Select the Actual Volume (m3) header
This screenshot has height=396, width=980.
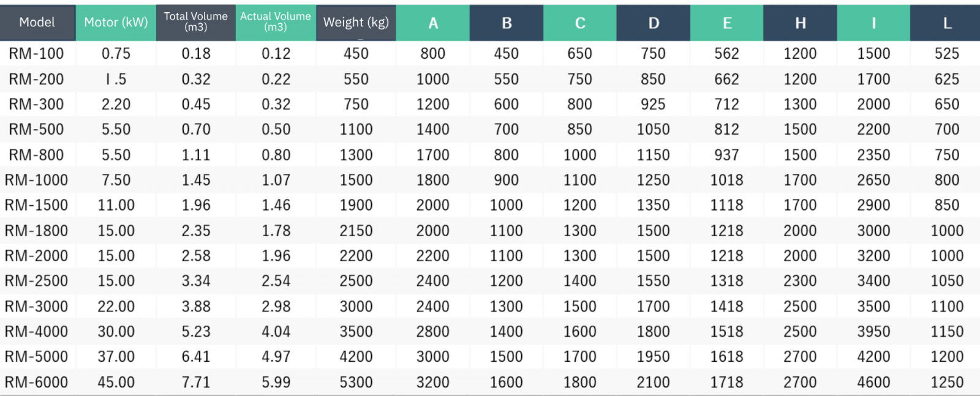[276, 22]
